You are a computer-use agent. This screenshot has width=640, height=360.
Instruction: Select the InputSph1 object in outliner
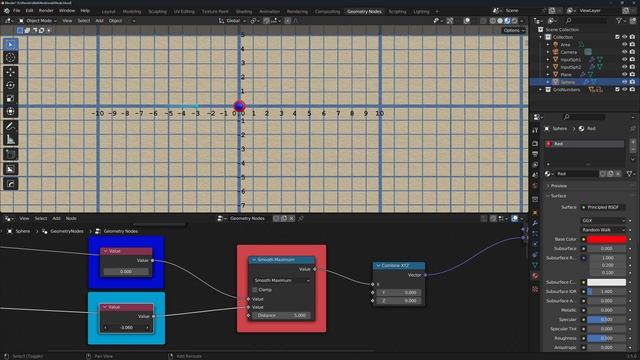[x=571, y=60]
